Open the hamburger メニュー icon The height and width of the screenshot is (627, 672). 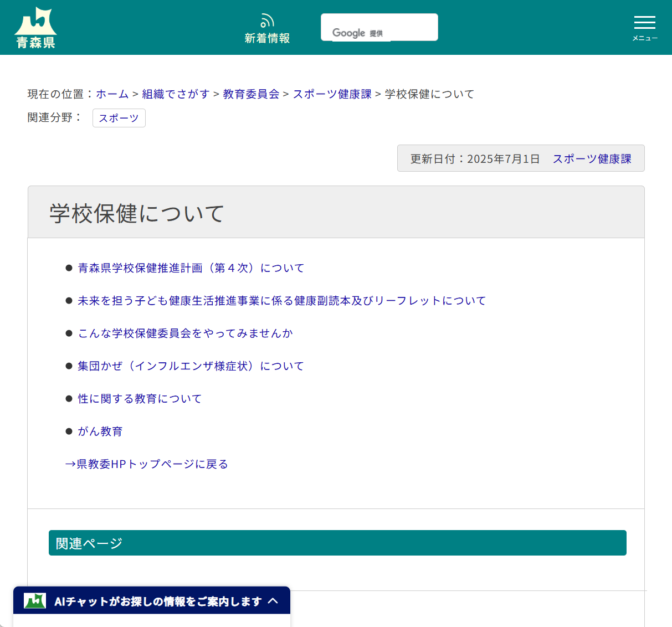[x=644, y=23]
